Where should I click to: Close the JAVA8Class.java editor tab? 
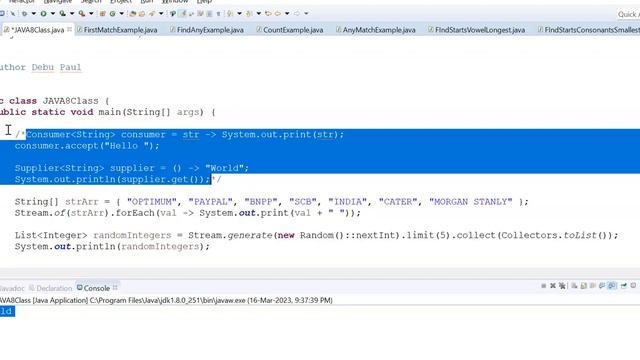(x=70, y=29)
